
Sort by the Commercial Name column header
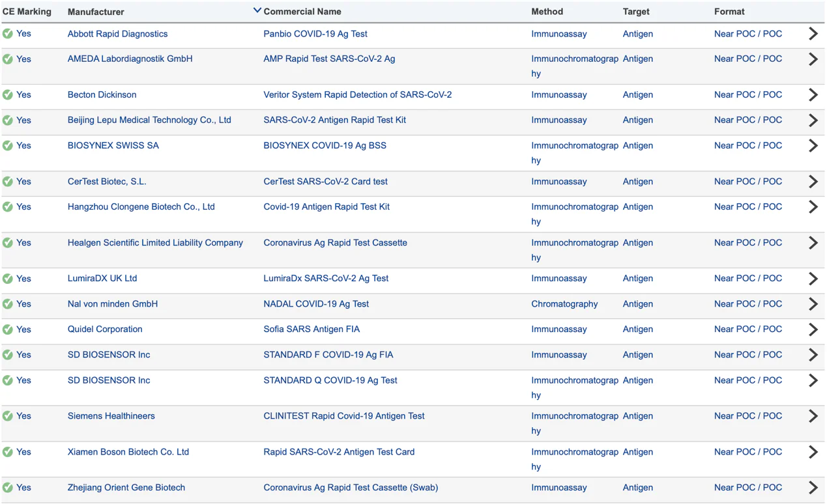tap(302, 12)
